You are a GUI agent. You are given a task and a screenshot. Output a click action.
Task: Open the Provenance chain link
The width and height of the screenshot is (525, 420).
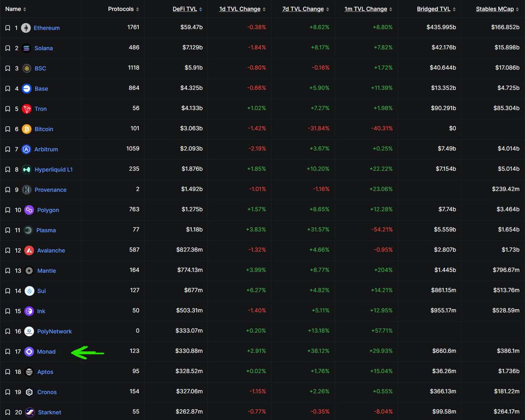pos(51,190)
